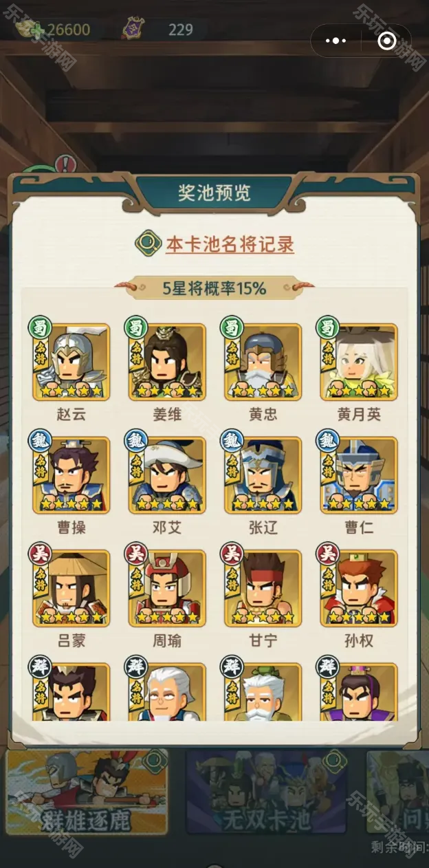
Task: Open the mini-program three-dot menu
Action: (x=336, y=41)
